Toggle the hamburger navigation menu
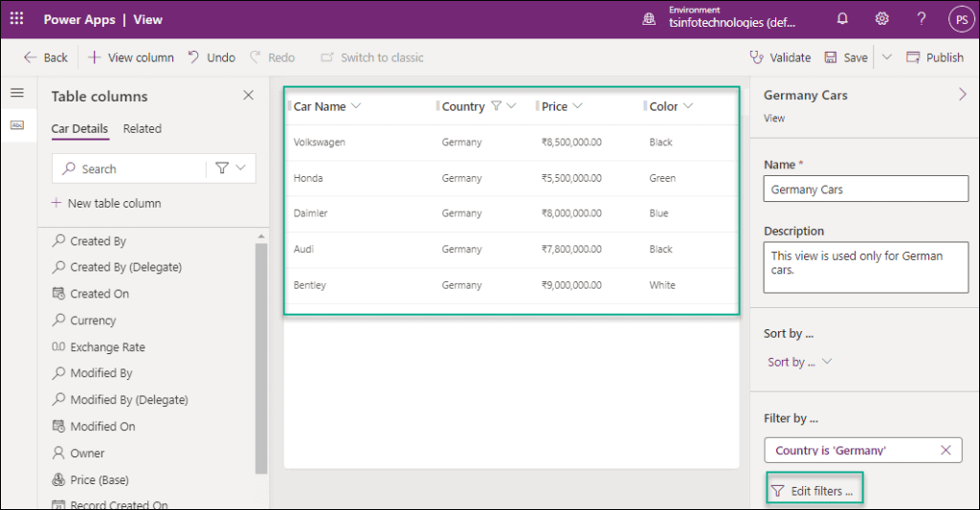 point(17,93)
